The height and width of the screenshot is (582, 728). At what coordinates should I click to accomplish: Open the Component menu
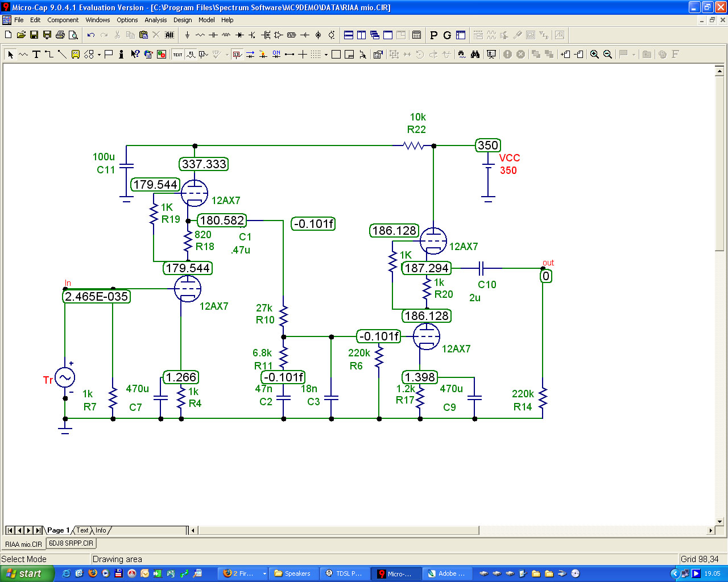pos(63,20)
